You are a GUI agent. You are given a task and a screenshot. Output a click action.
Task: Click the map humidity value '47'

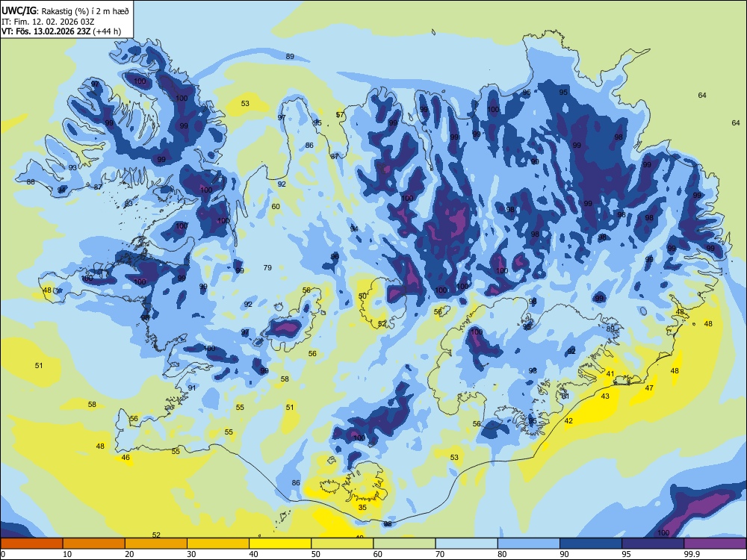tap(649, 388)
